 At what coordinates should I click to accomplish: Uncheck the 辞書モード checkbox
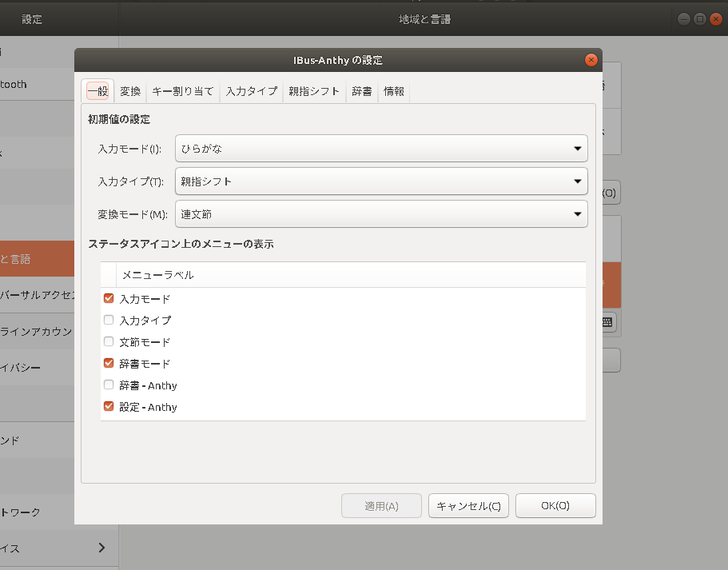(x=109, y=363)
